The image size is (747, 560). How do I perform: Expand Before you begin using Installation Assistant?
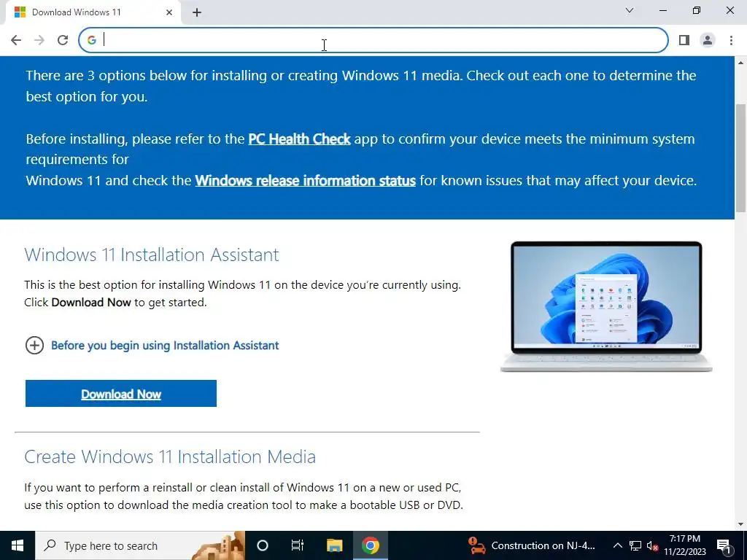pos(34,345)
